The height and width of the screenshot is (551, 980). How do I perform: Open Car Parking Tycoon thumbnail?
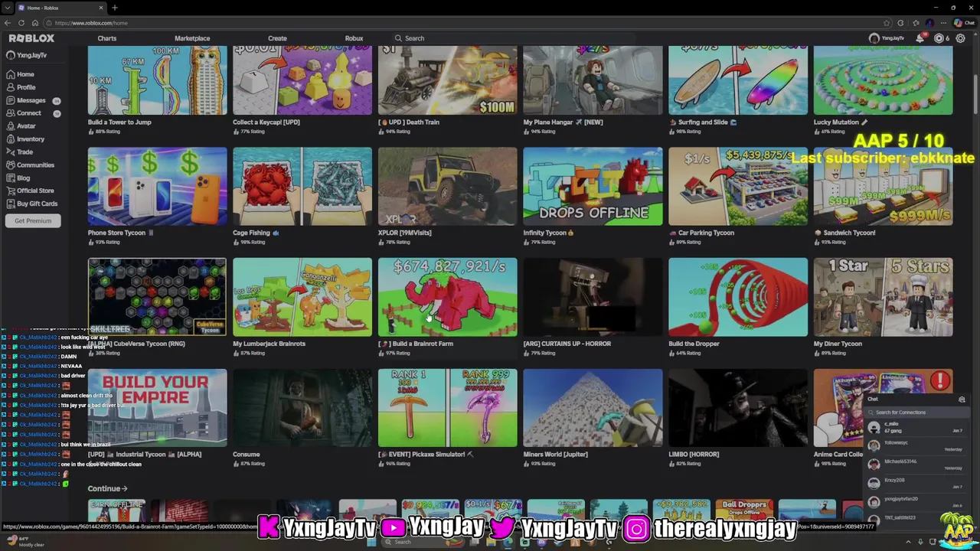738,186
